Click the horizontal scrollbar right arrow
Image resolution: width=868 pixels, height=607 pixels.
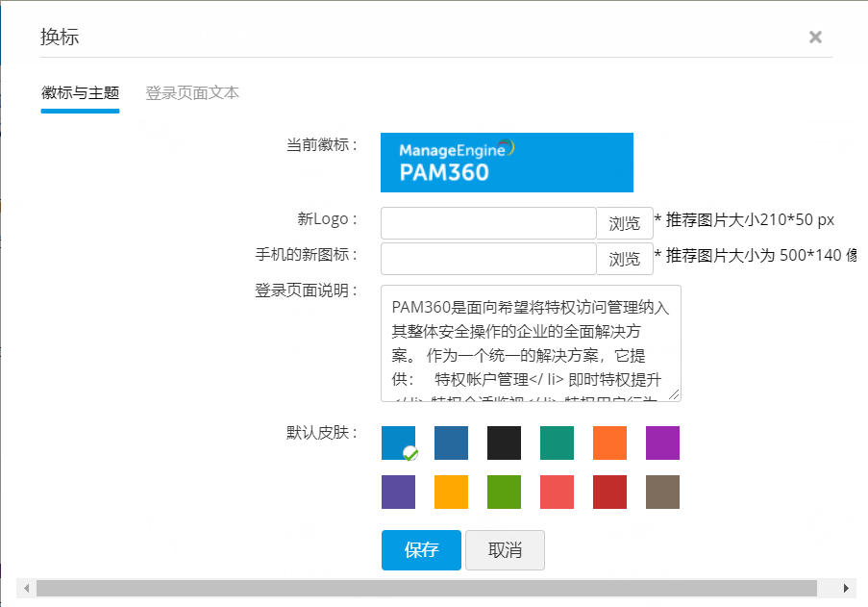pos(846,588)
